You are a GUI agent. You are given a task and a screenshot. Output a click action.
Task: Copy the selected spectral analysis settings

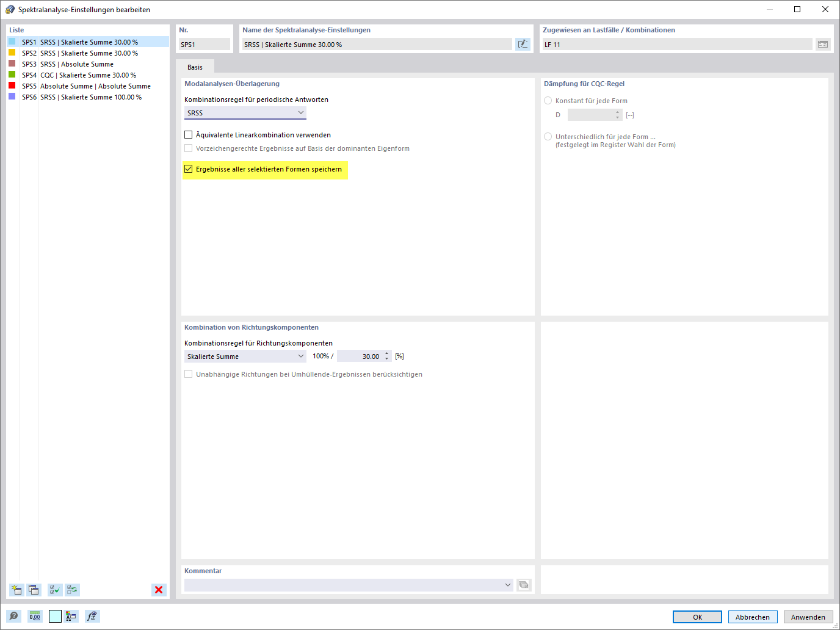click(x=34, y=590)
